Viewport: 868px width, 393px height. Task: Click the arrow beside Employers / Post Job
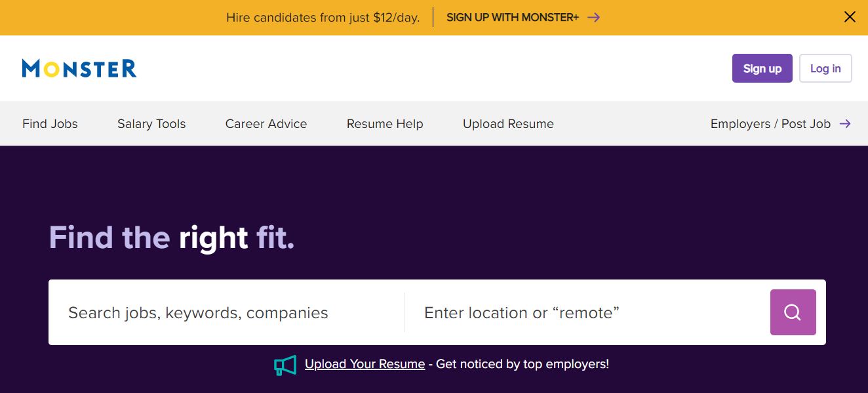tap(845, 123)
